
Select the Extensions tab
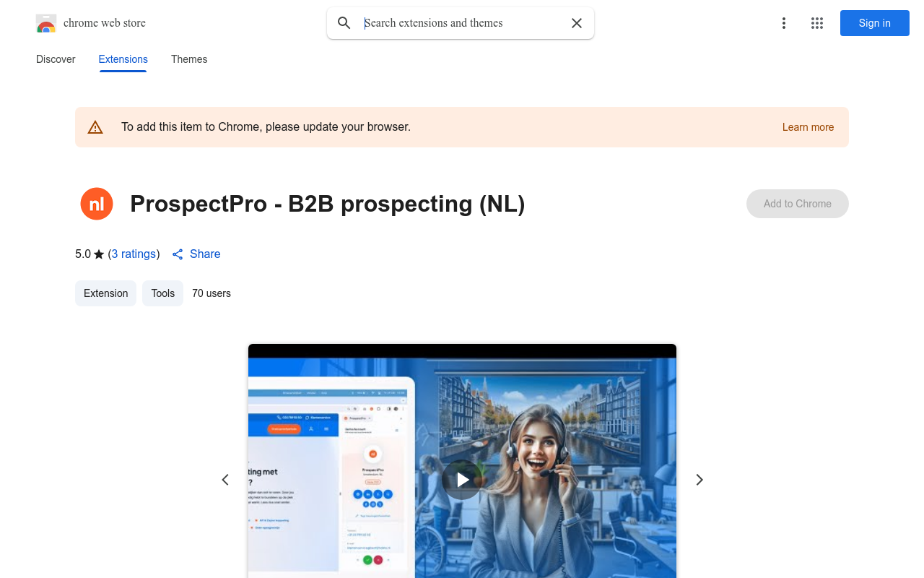123,59
